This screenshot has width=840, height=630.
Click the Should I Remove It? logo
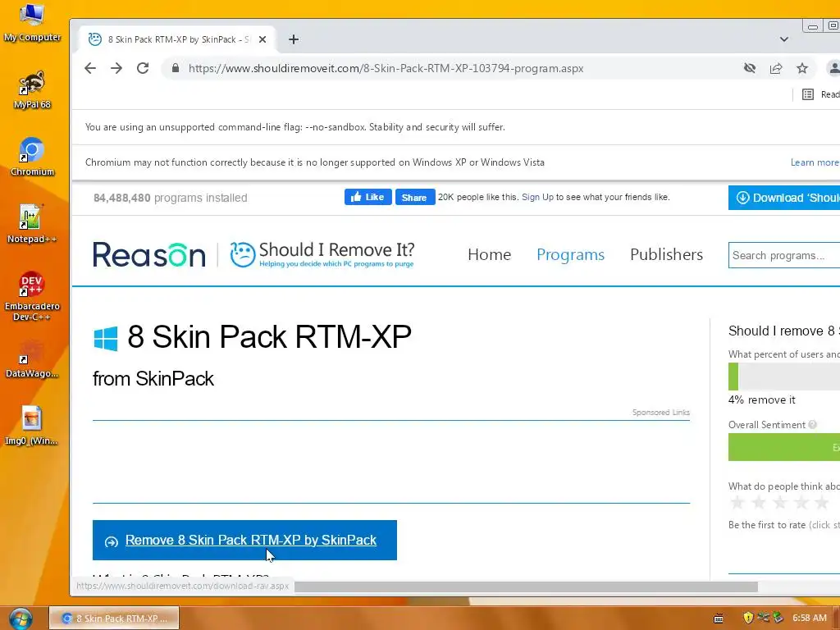[322, 254]
